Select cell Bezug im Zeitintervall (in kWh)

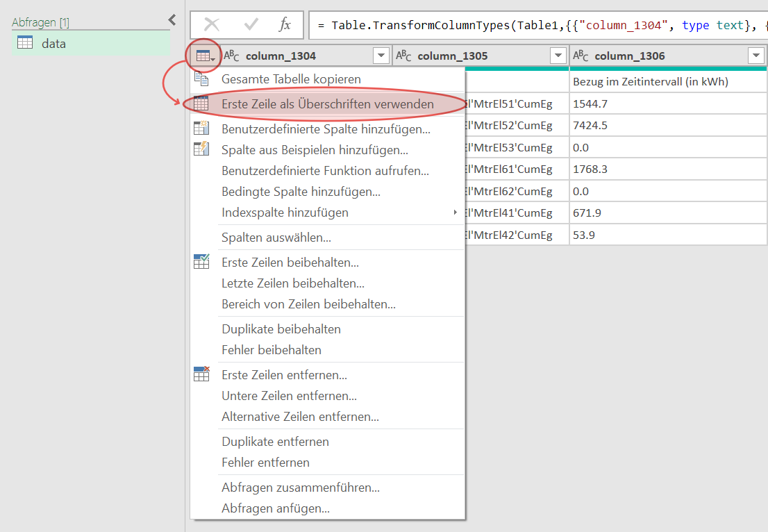pyautogui.click(x=668, y=82)
